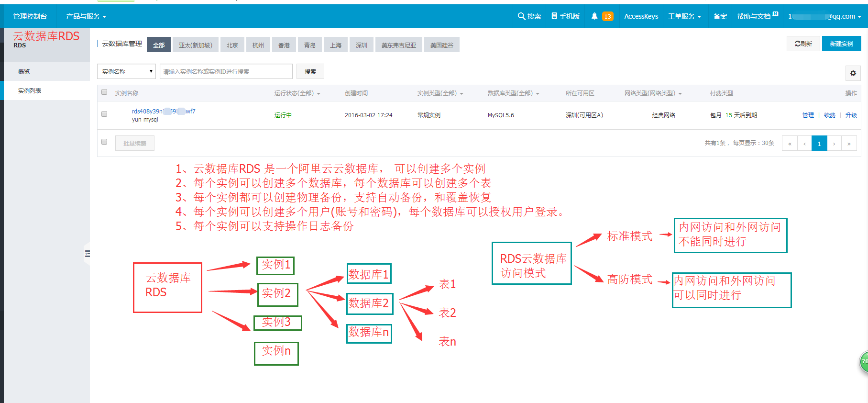Go to last page with » pagination button
Viewport: 868px width, 403px height.
[x=849, y=144]
